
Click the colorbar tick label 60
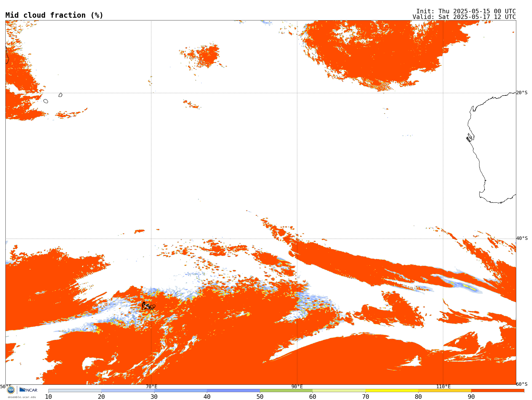click(313, 397)
